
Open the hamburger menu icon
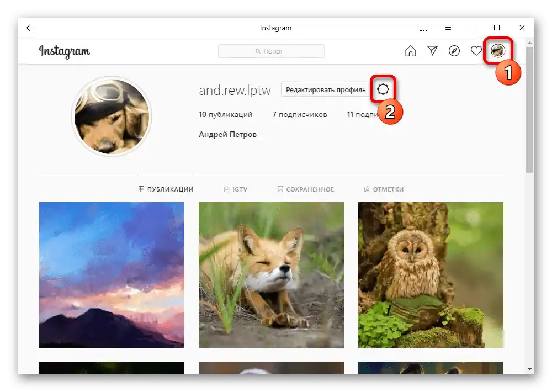pos(448,28)
